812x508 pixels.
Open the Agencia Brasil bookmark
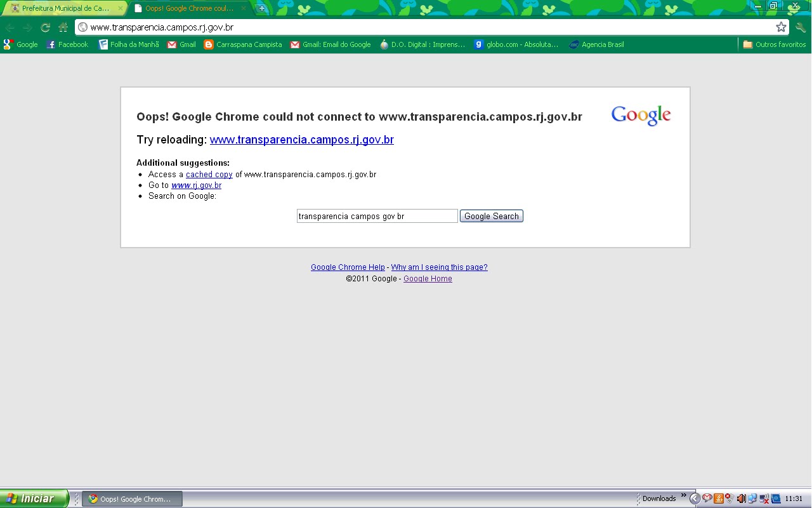tap(596, 44)
